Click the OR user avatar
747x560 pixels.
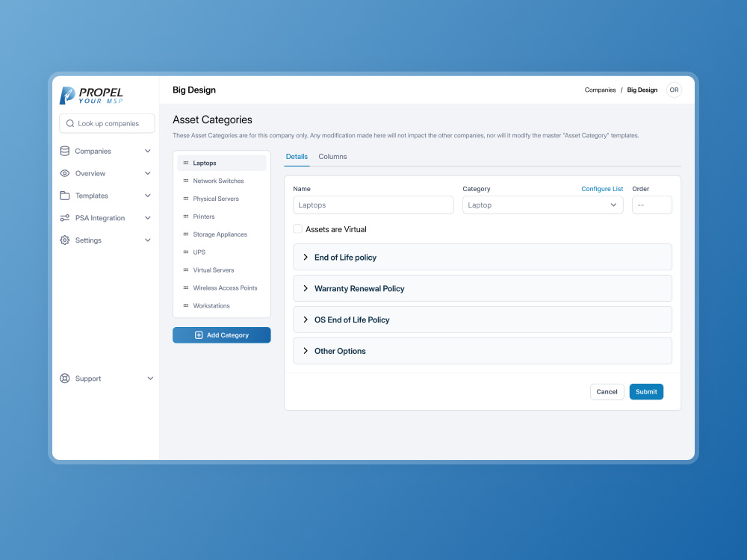click(674, 90)
